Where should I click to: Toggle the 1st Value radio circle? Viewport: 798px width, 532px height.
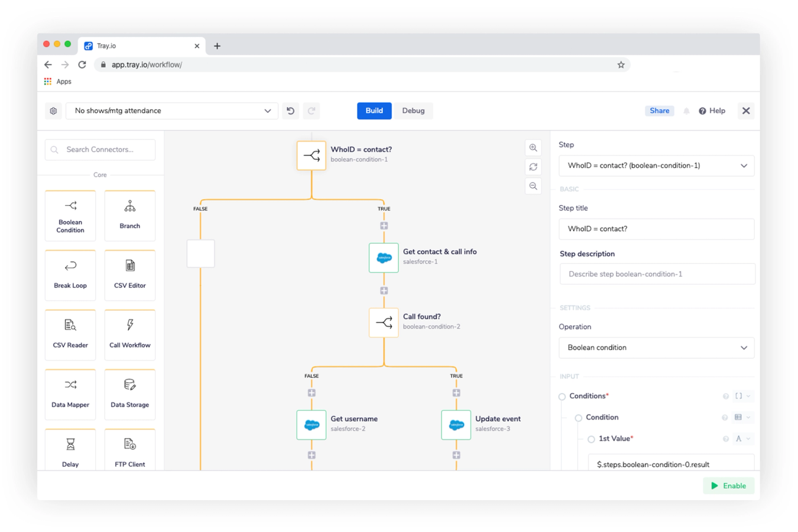(591, 439)
